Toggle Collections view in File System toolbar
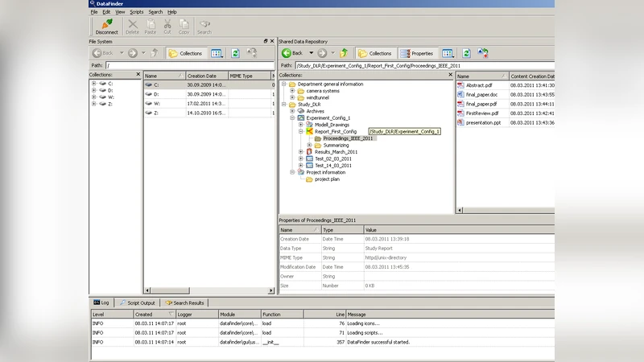Screen dimensions: 644x362 click(185, 53)
